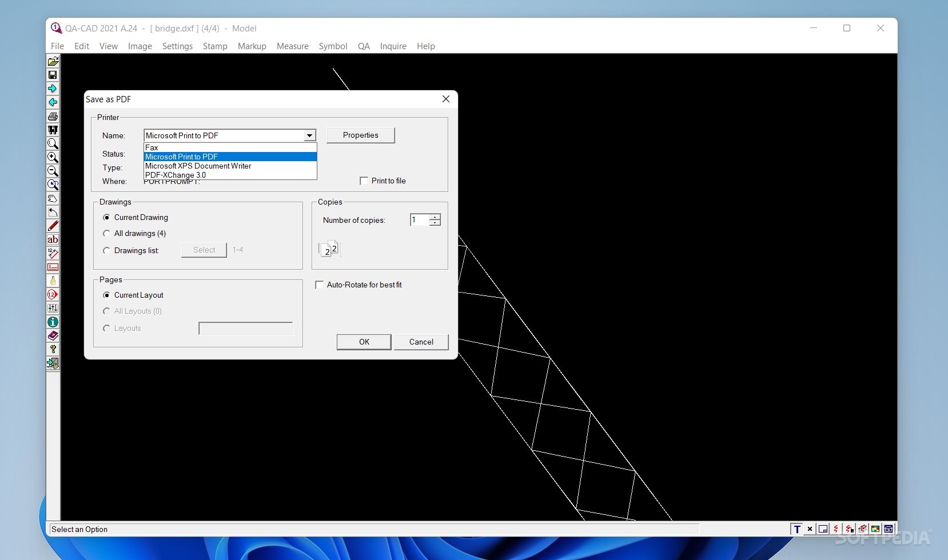Click the color palette icon in status bar
This screenshot has width=948, height=560.
pyautogui.click(x=875, y=529)
